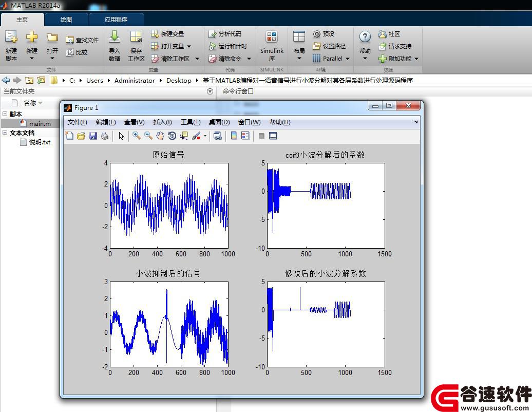
Task: Click the Community icon
Action: (383, 34)
